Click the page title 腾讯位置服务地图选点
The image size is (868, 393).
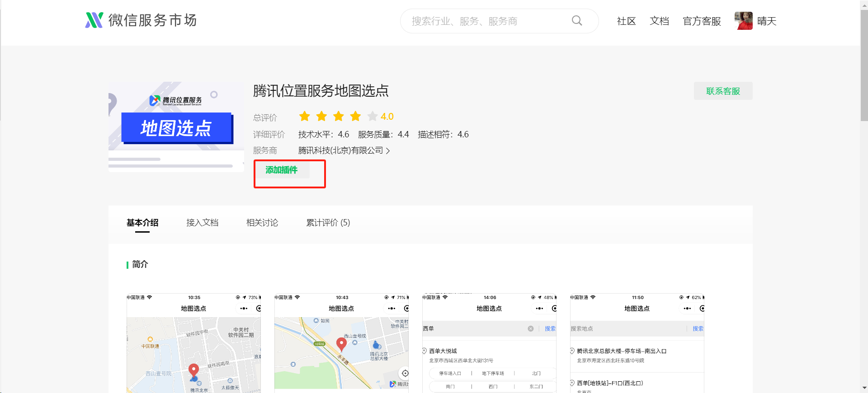(x=321, y=91)
